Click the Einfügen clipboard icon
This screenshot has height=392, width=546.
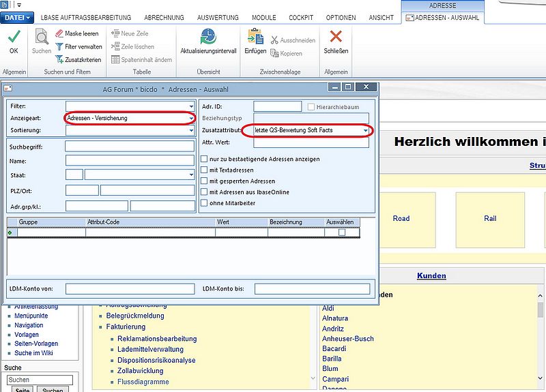click(255, 37)
